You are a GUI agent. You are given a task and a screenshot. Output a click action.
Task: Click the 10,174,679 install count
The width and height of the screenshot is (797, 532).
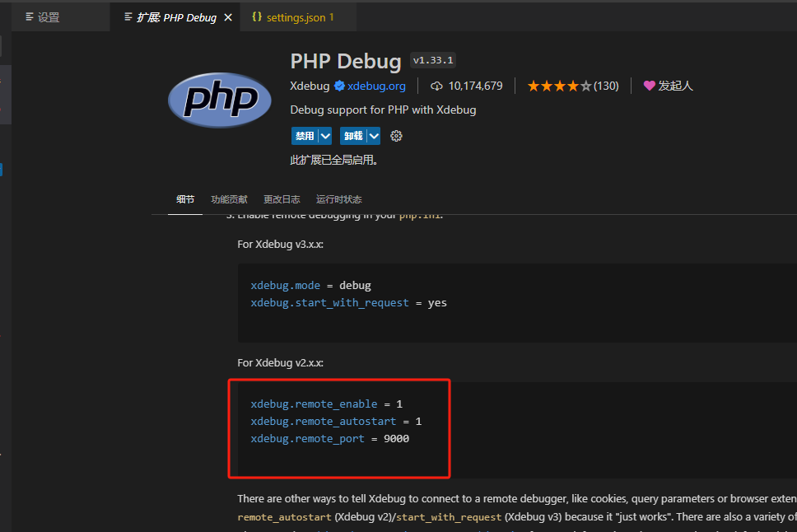click(x=475, y=86)
